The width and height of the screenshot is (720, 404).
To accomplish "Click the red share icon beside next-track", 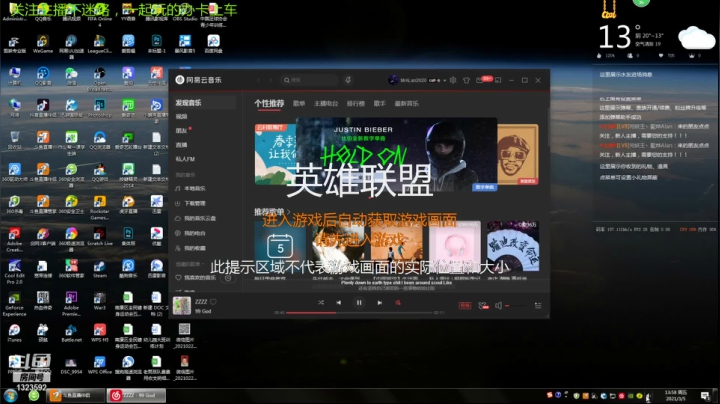I will pos(398,303).
